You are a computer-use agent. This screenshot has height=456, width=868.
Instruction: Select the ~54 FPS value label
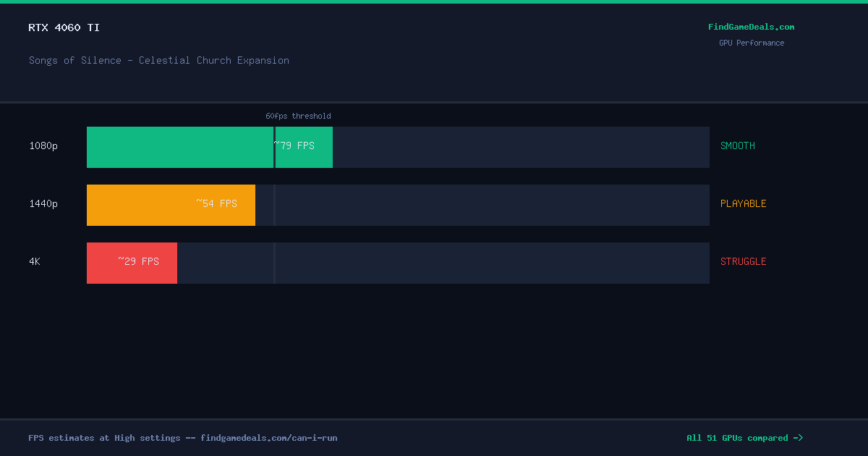tap(216, 203)
